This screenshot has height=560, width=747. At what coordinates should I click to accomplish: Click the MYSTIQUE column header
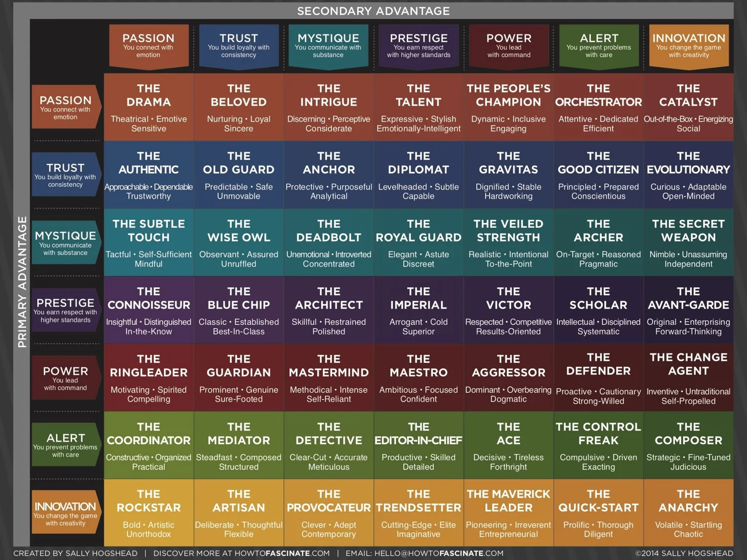[x=328, y=46]
